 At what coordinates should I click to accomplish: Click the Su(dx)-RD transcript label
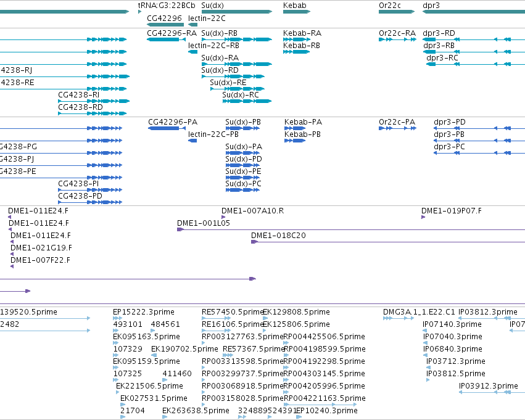point(220,70)
